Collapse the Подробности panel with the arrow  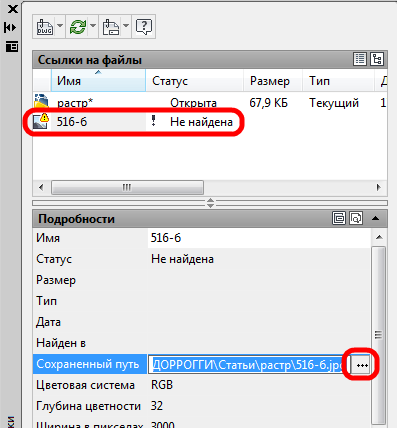(x=376, y=219)
